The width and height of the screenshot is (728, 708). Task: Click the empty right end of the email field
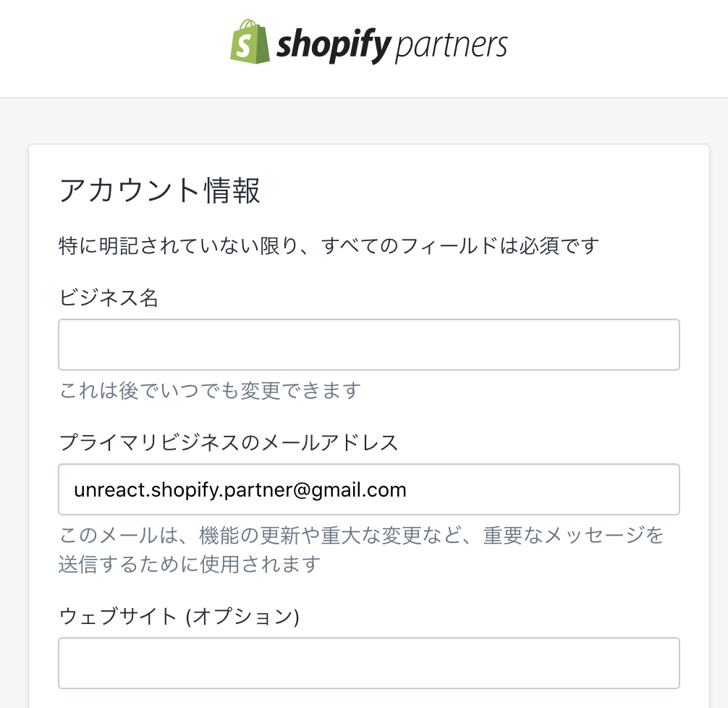tap(579, 489)
